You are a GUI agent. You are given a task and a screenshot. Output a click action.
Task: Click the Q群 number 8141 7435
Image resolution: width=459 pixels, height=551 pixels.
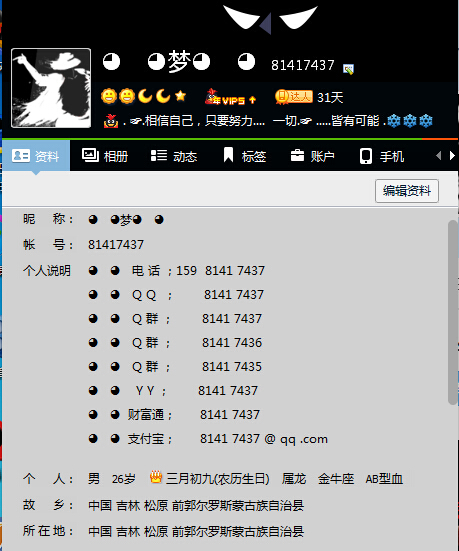coord(232,367)
